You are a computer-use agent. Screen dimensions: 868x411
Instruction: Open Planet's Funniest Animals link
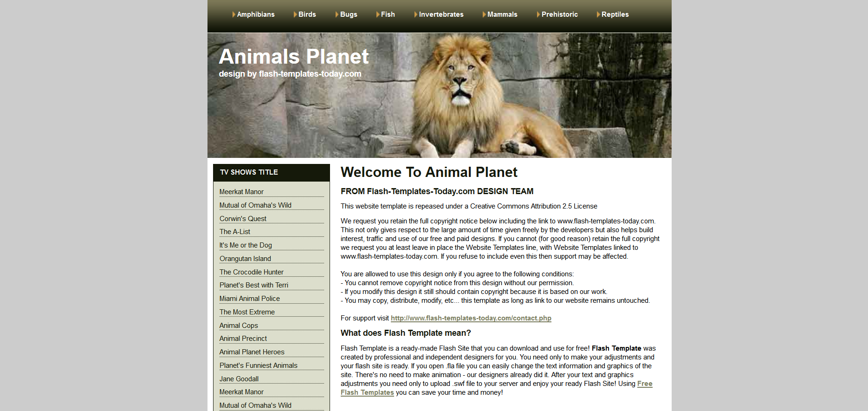tap(258, 365)
